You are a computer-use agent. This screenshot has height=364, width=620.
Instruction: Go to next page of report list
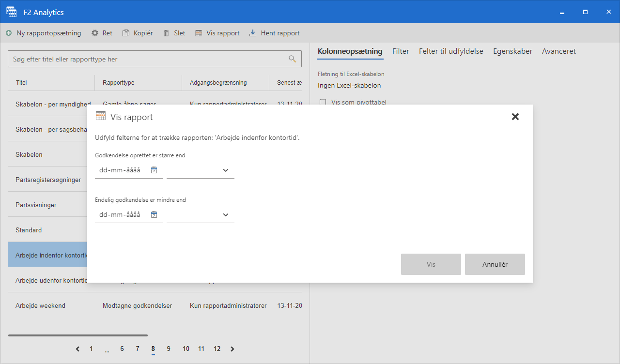(232, 349)
